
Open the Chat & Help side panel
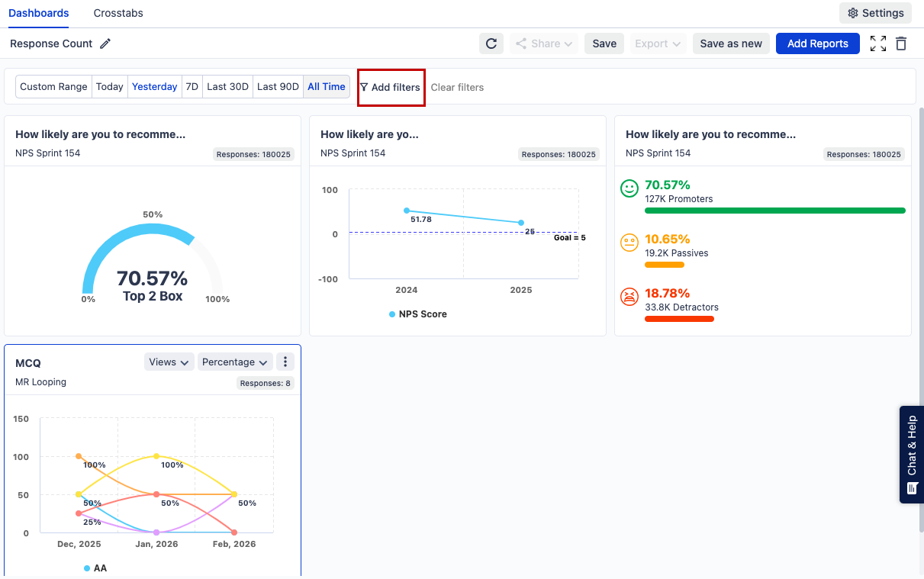pyautogui.click(x=912, y=454)
